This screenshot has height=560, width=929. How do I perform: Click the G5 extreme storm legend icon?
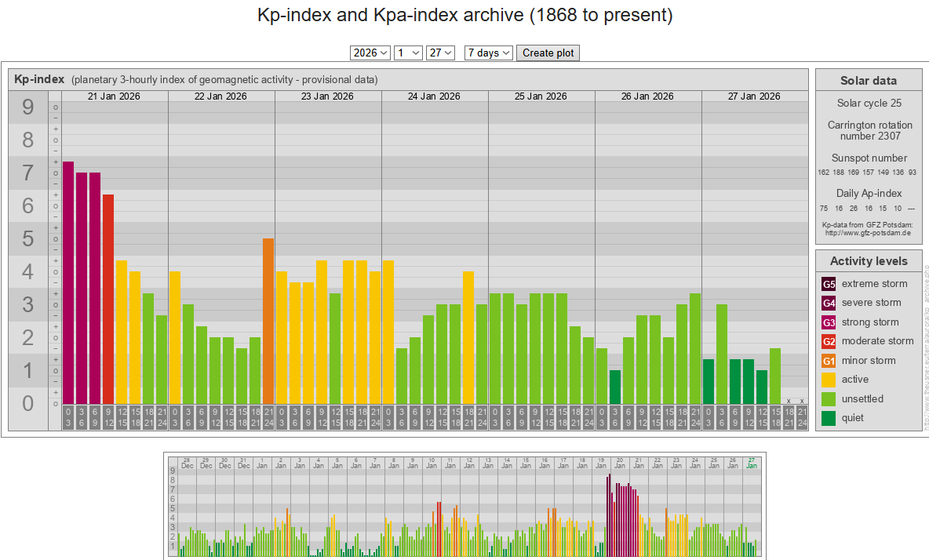pos(829,284)
